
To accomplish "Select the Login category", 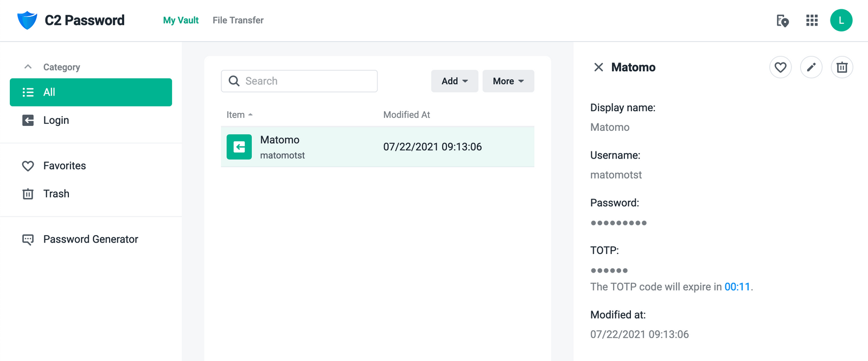I will (91, 120).
